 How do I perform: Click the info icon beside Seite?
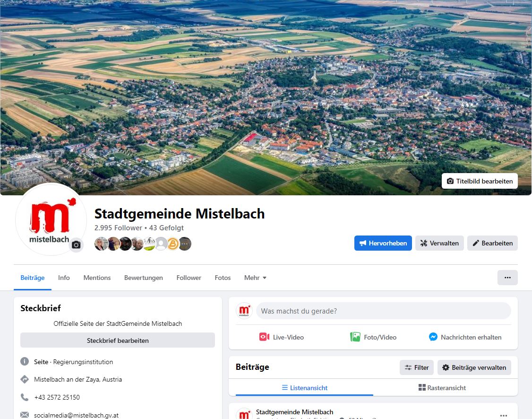25,361
